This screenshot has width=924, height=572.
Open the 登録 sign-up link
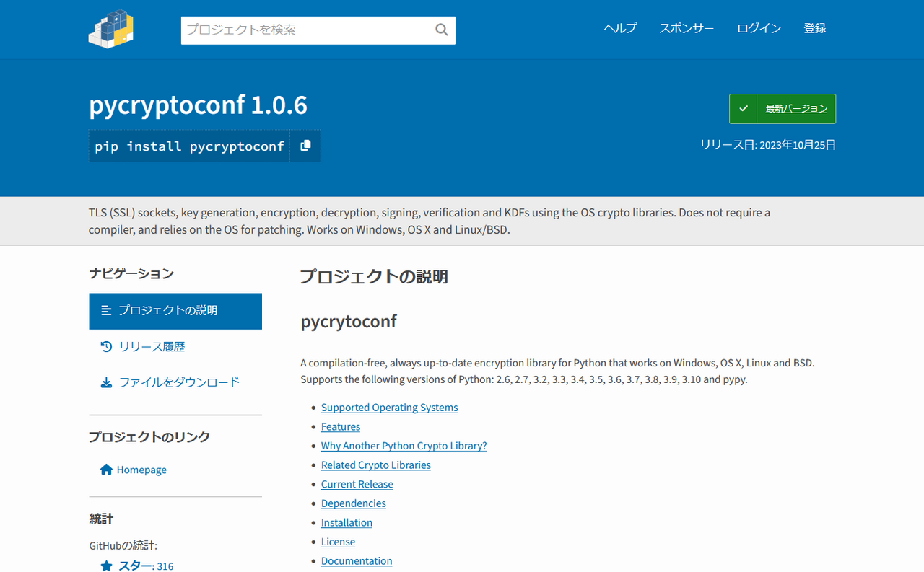pyautogui.click(x=815, y=28)
